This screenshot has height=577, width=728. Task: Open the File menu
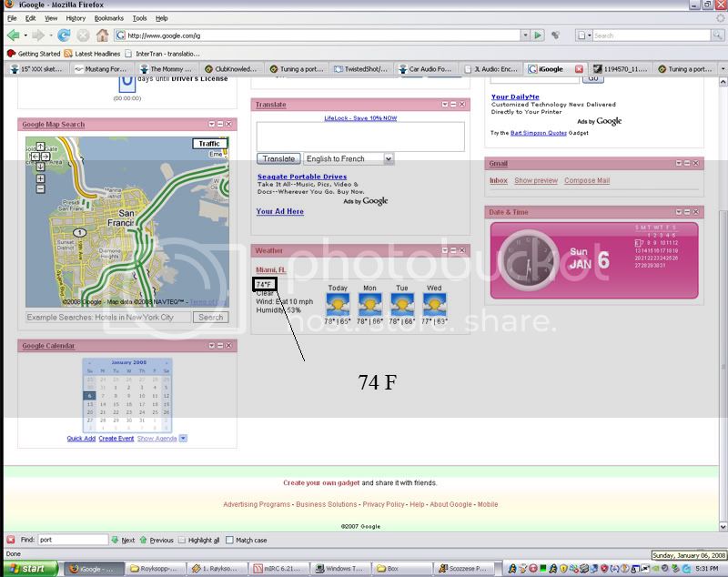12,18
